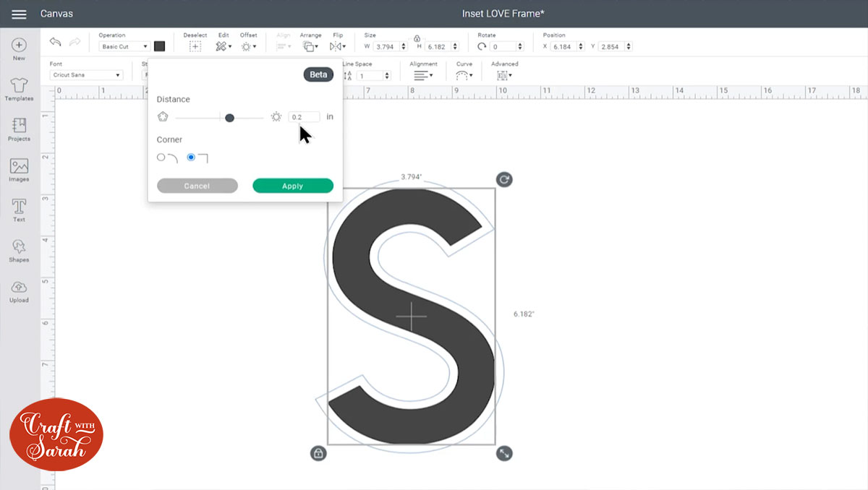Click the offset Distance value field
868x490 pixels.
[303, 116]
